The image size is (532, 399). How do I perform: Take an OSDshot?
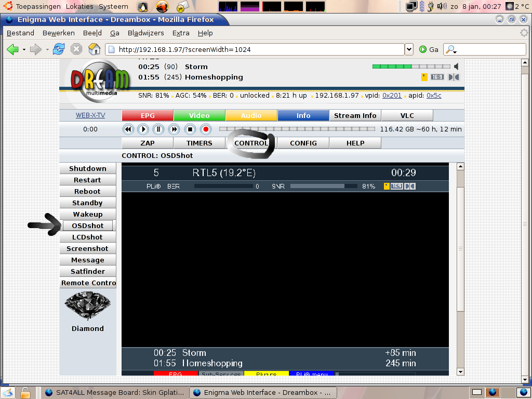(87, 225)
